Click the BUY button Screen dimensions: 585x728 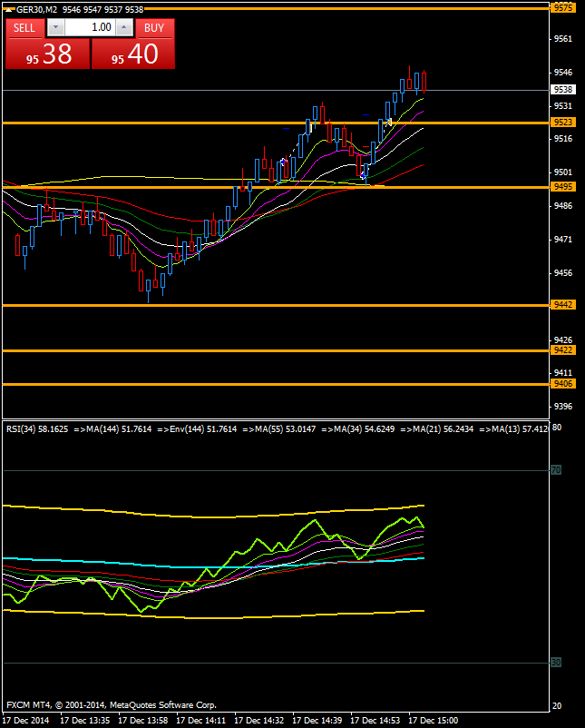[x=154, y=28]
